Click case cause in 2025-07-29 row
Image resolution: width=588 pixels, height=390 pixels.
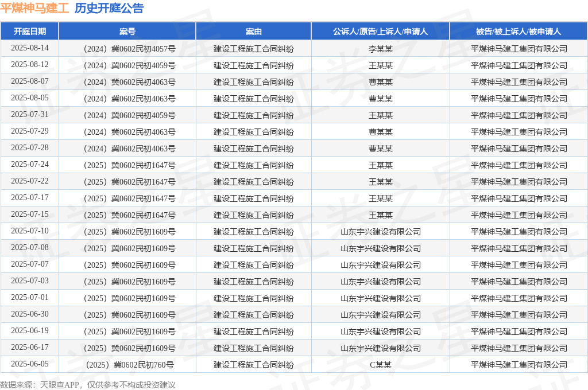pyautogui.click(x=253, y=132)
